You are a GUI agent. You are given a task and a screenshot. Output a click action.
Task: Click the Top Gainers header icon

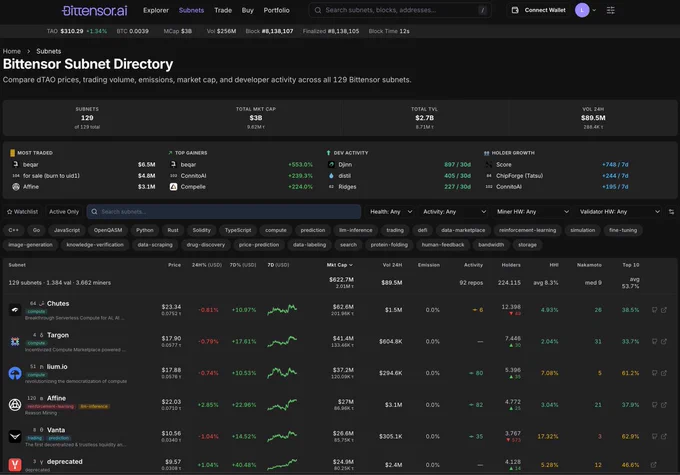tap(170, 153)
